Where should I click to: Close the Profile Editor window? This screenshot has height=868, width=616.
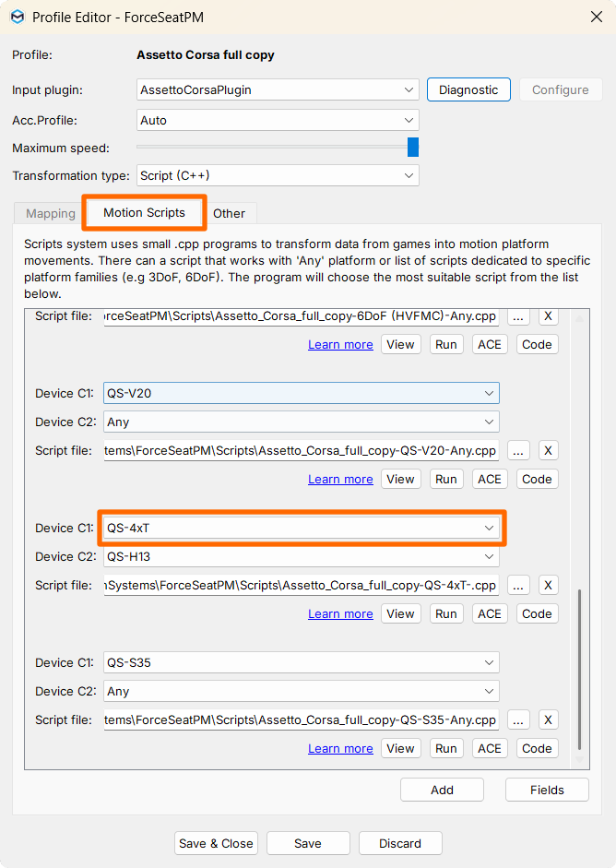tap(596, 17)
